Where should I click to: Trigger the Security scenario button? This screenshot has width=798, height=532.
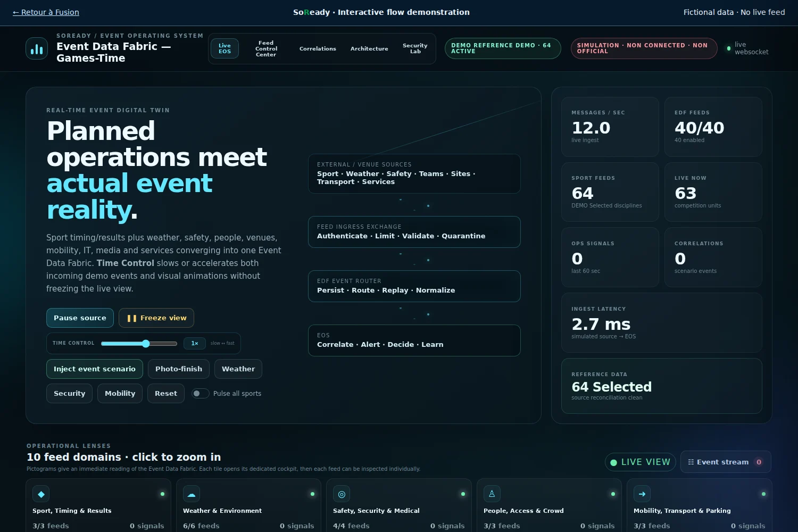pos(69,394)
